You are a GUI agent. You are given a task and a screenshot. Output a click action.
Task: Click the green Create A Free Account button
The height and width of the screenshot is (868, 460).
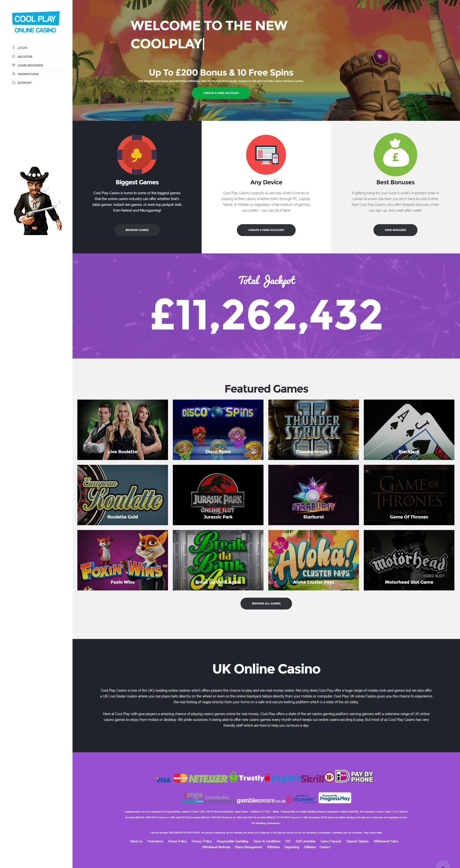(221, 93)
